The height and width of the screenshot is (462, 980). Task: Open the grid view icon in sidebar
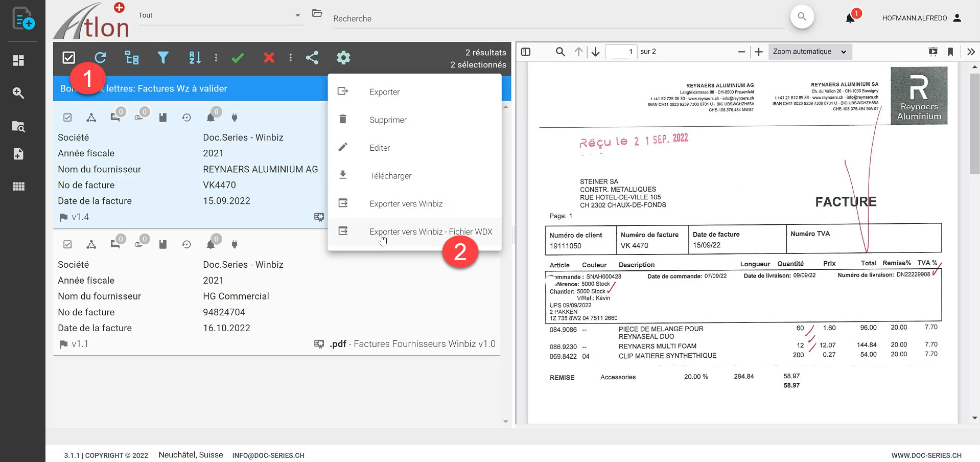pyautogui.click(x=18, y=187)
